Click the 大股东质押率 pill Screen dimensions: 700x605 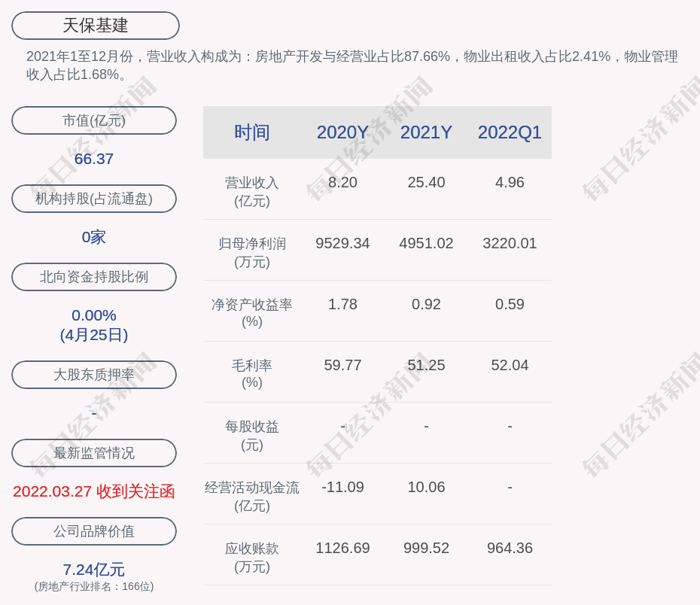pyautogui.click(x=94, y=374)
